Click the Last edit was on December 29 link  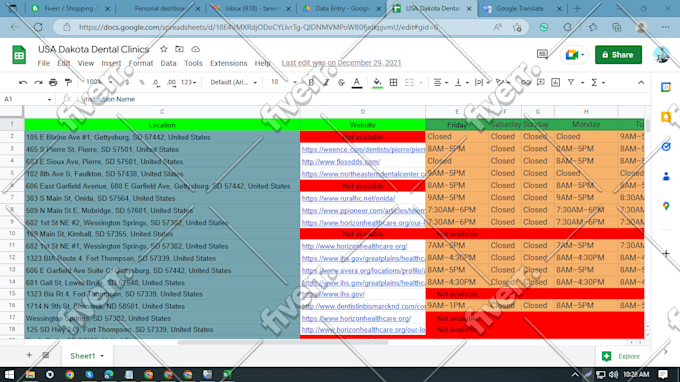[x=341, y=63]
